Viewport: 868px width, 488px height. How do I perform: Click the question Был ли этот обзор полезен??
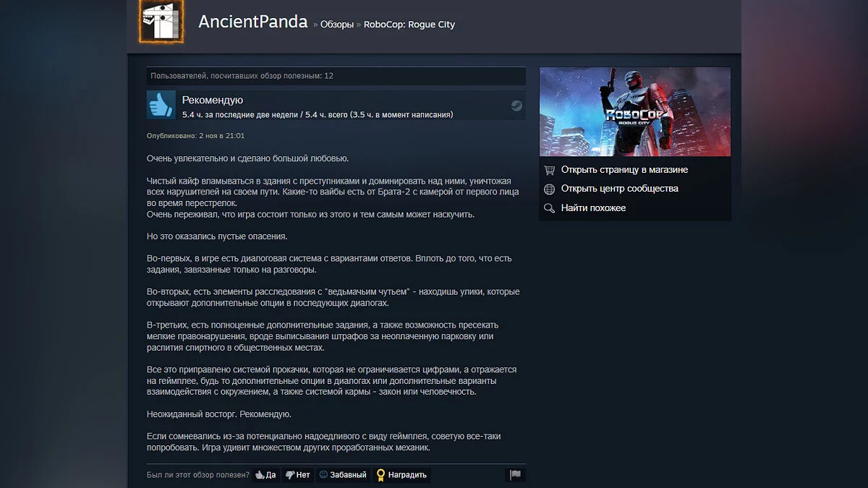197,475
